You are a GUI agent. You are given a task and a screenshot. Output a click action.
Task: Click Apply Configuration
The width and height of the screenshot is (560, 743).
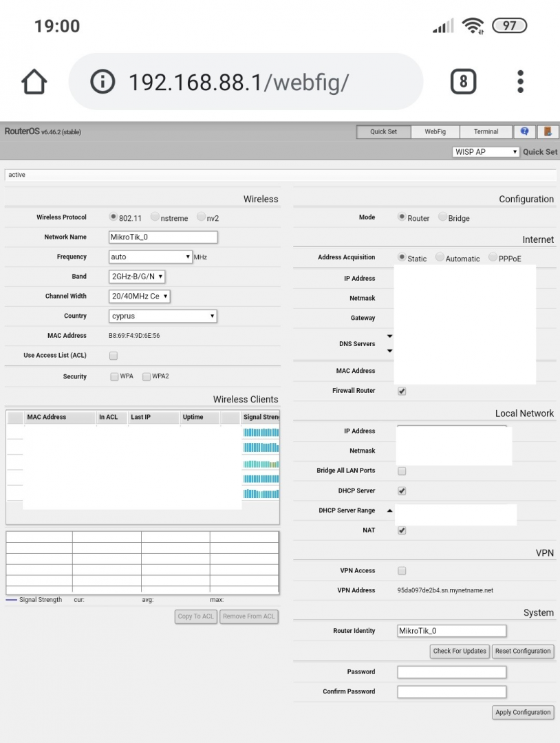(x=523, y=712)
